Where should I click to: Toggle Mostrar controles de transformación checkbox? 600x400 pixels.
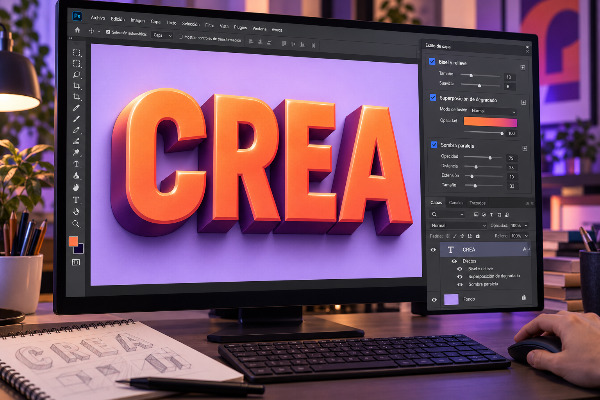182,37
